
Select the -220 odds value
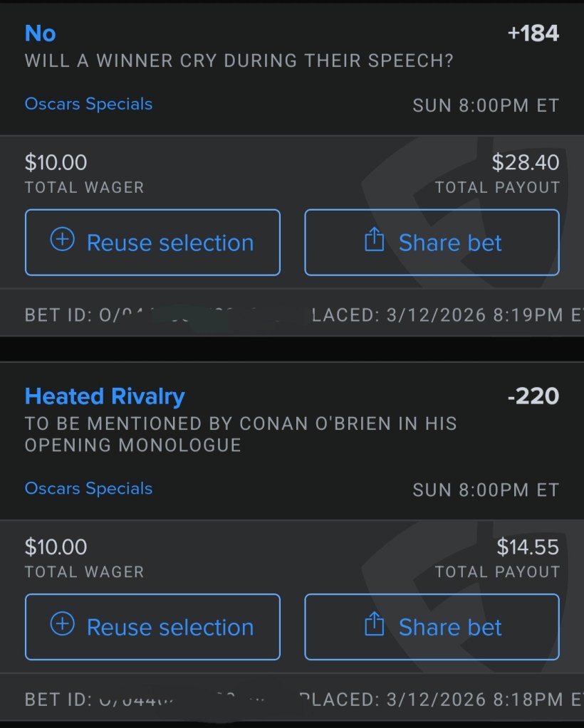(x=533, y=396)
